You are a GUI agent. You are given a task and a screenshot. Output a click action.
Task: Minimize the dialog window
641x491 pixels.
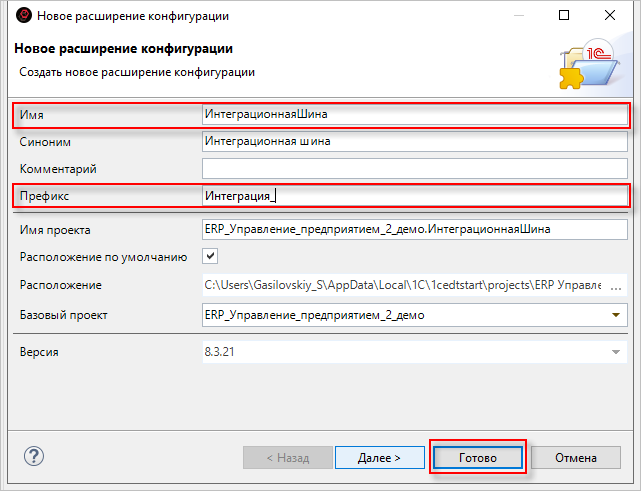click(518, 16)
